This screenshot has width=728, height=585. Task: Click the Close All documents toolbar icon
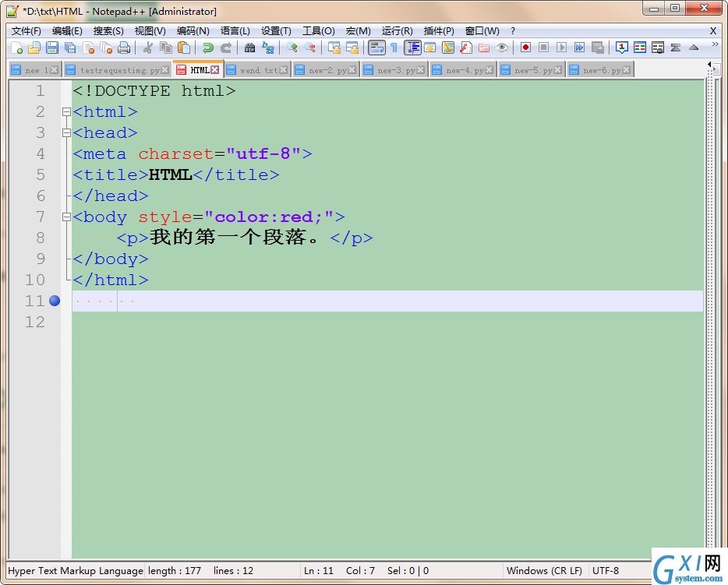pyautogui.click(x=106, y=48)
